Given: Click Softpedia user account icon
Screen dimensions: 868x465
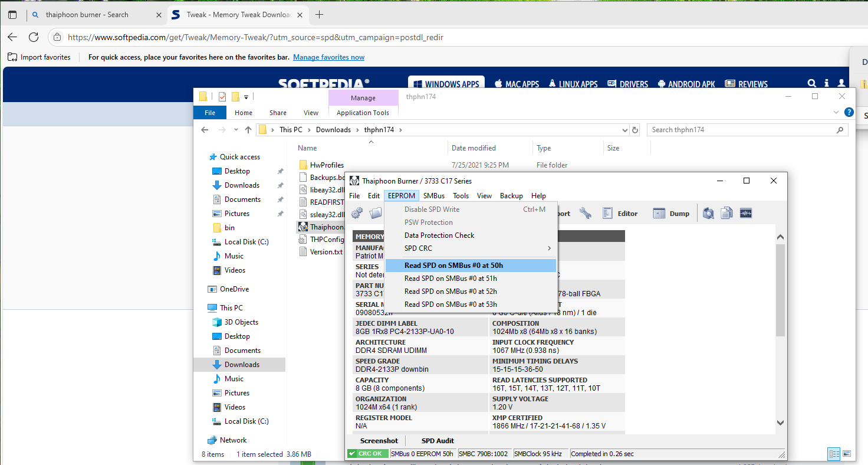Looking at the screenshot, I should click(841, 84).
